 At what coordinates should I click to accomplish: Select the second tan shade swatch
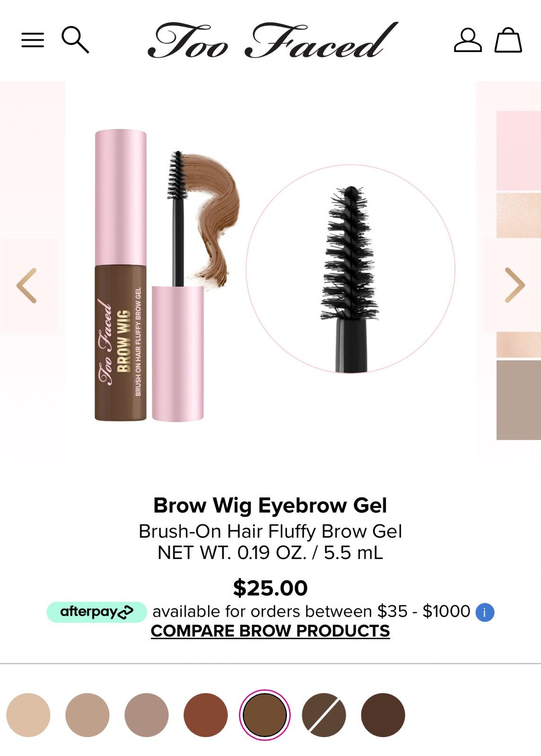click(x=87, y=715)
